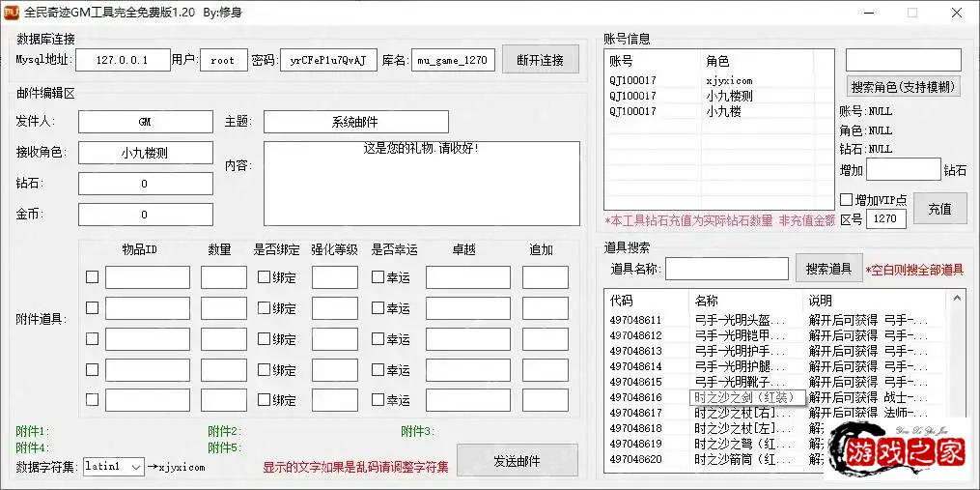
Task: Click into the 内容 mail content box
Action: click(421, 184)
